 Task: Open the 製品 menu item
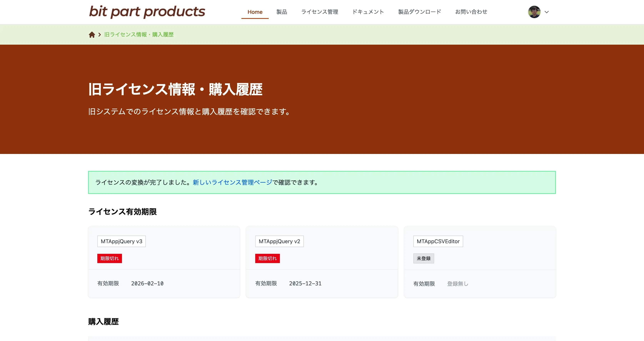[x=281, y=12]
